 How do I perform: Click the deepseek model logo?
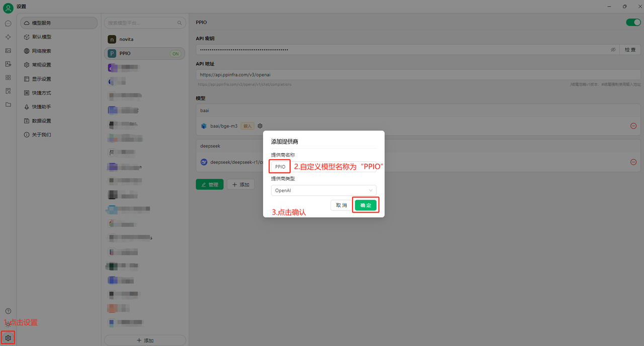(x=204, y=162)
